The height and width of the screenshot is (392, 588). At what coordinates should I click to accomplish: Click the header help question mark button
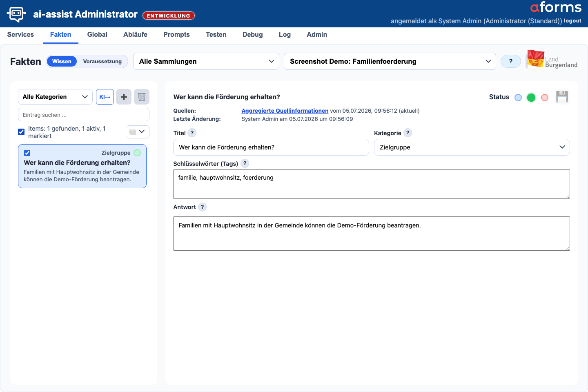tap(510, 61)
